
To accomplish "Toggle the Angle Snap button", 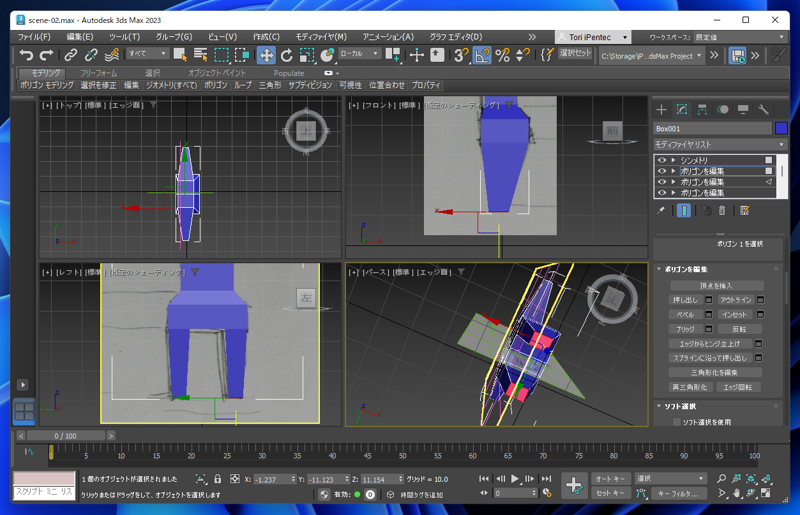I will click(482, 55).
